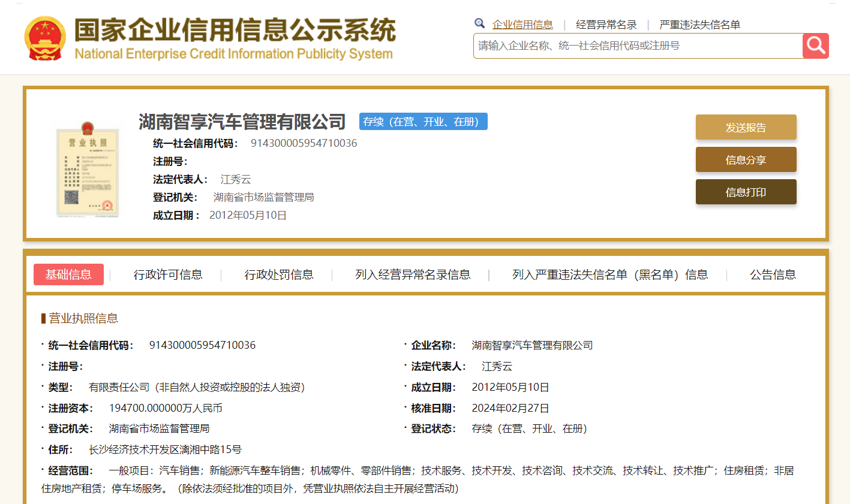This screenshot has height=504, width=850.
Task: Open the business license thumbnail image
Action: pyautogui.click(x=88, y=169)
